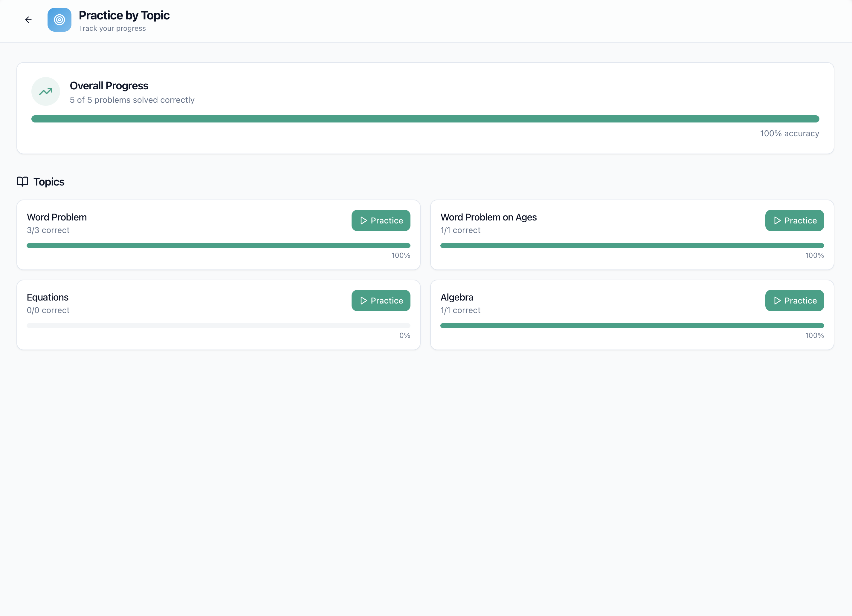Viewport: 852px width, 616px height.
Task: Click the back arrow icon
Action: click(28, 20)
